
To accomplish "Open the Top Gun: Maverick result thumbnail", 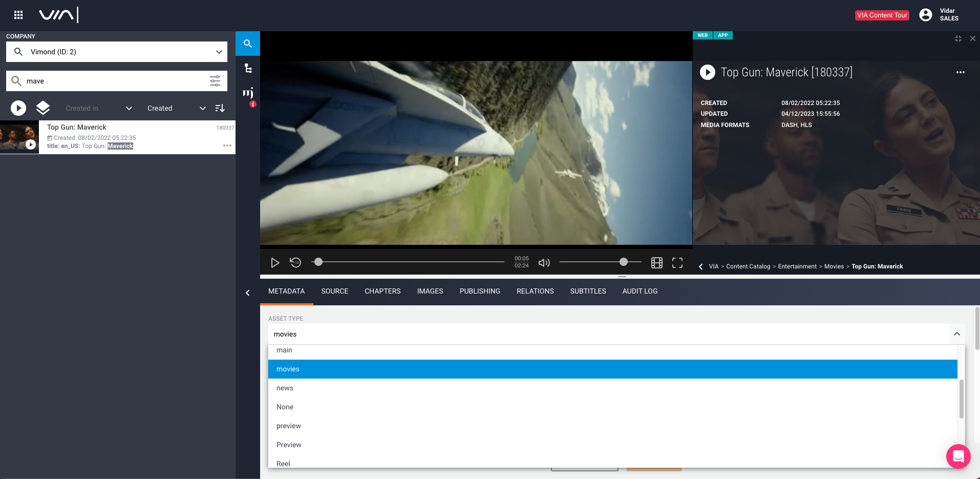I will coord(19,137).
